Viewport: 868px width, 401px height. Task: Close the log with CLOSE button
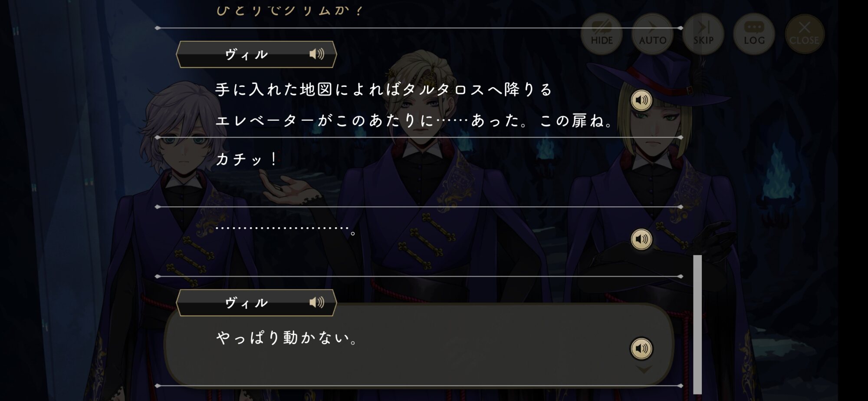804,33
